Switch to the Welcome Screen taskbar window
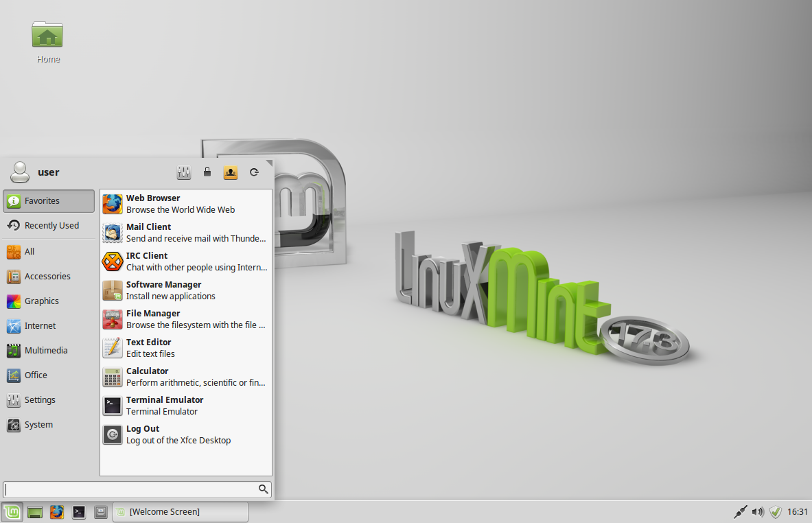Viewport: 812px width, 523px height. pos(181,512)
